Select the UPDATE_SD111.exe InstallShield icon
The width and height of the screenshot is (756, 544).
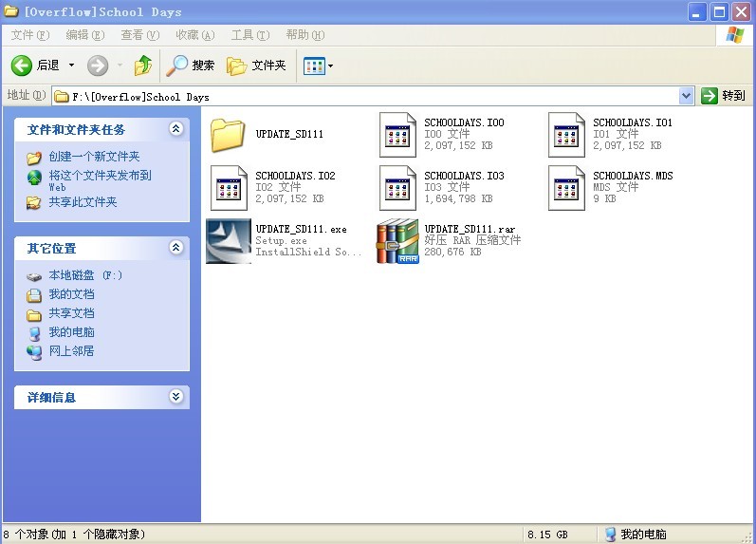pos(229,241)
